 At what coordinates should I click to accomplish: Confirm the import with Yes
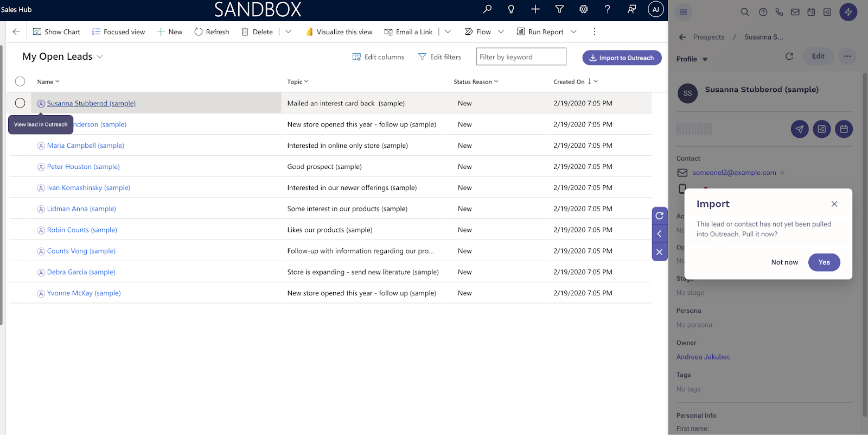824,262
